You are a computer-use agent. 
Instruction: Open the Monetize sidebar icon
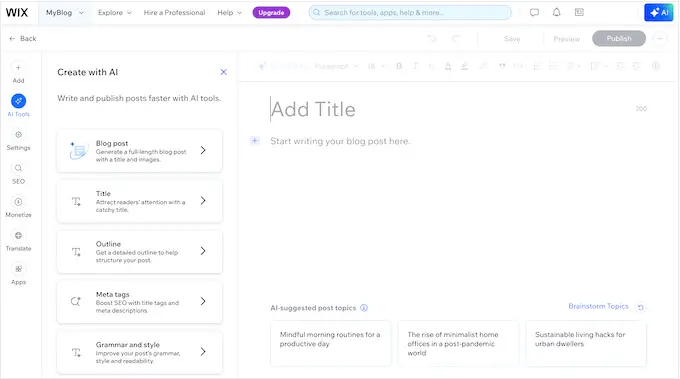18,202
